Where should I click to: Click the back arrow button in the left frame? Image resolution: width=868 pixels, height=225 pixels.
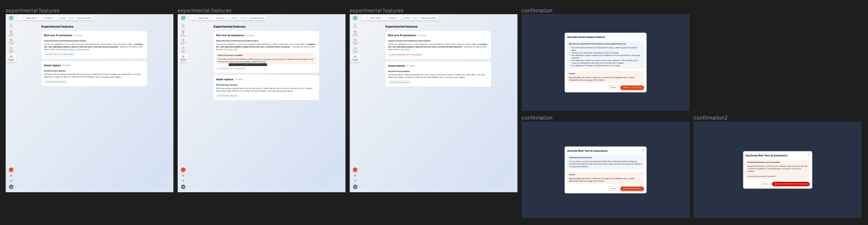pos(20,18)
